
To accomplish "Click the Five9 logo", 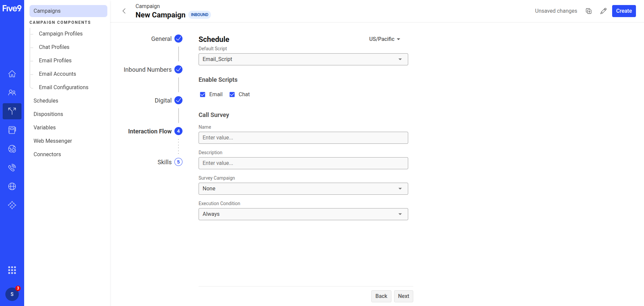I will tap(12, 8).
